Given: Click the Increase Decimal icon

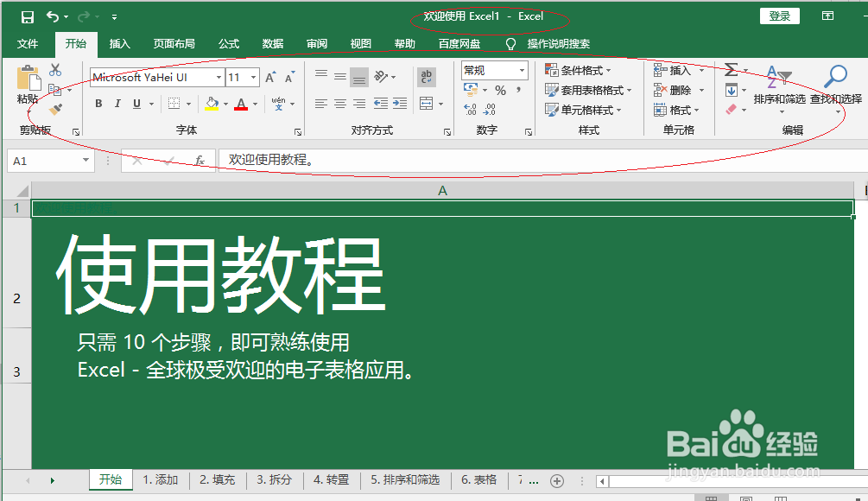Looking at the screenshot, I should pos(471,110).
